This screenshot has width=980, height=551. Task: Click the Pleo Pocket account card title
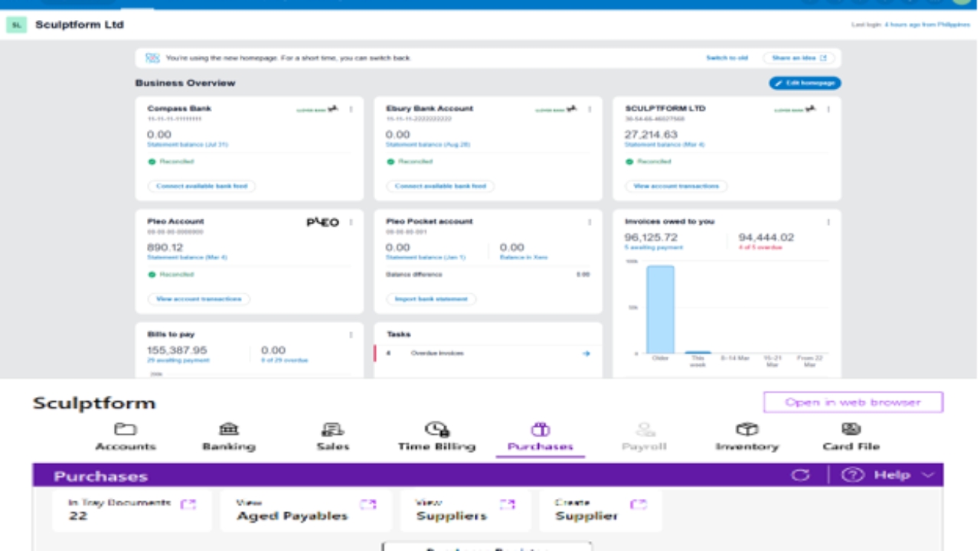430,221
